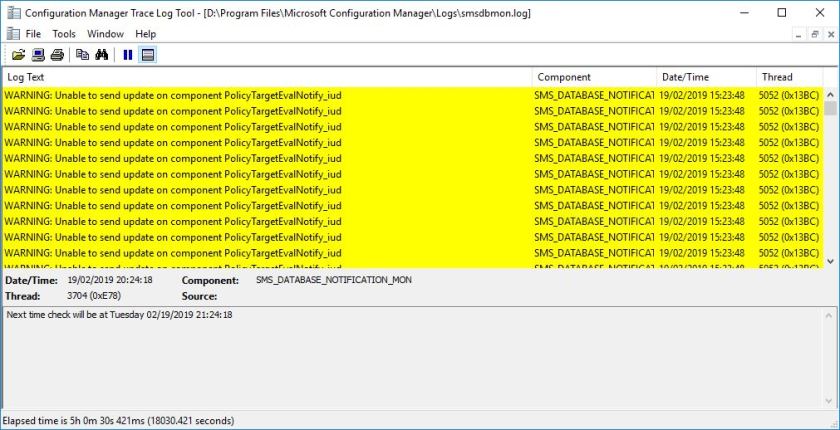The width and height of the screenshot is (840, 430).
Task: Open the Window menu
Action: [105, 34]
